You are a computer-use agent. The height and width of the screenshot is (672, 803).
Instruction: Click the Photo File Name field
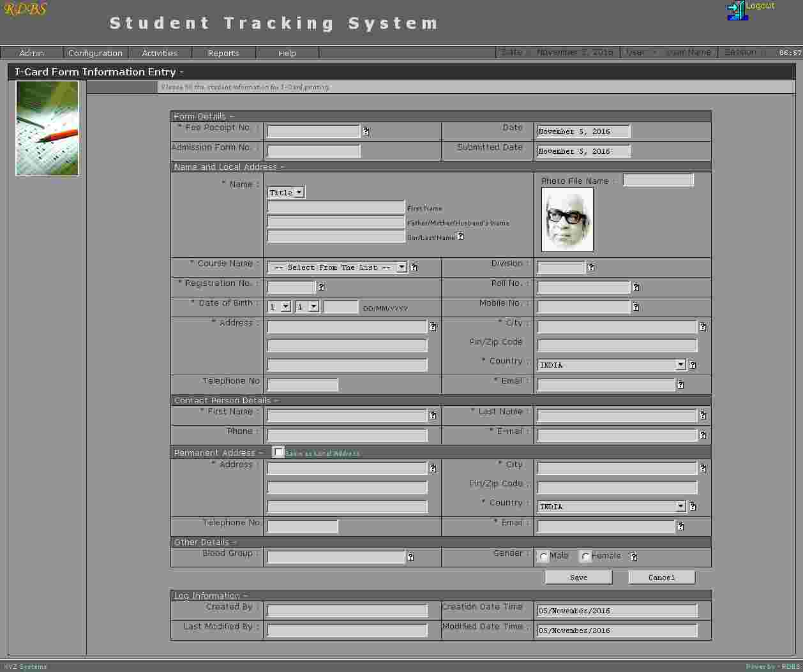[658, 181]
